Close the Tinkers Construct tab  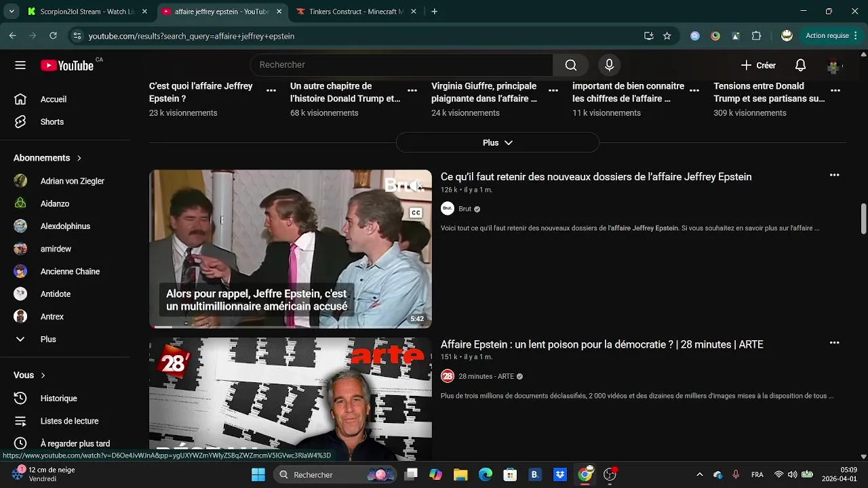pyautogui.click(x=415, y=12)
